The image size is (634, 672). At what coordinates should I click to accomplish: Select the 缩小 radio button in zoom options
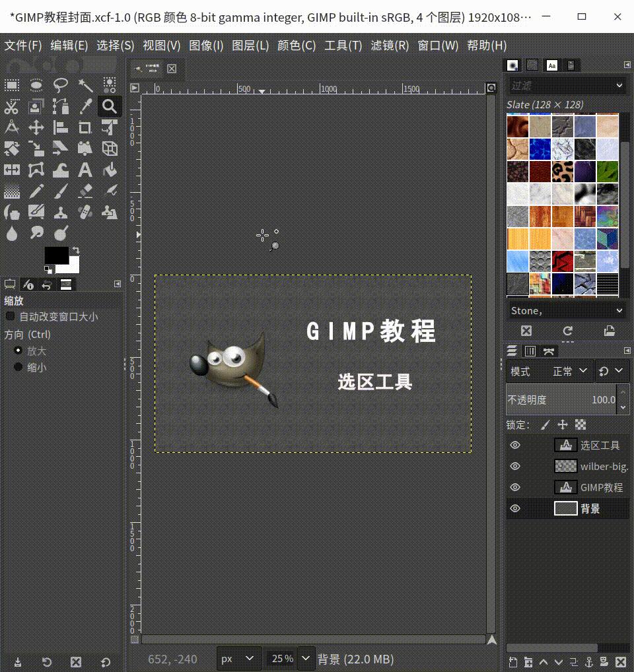18,367
